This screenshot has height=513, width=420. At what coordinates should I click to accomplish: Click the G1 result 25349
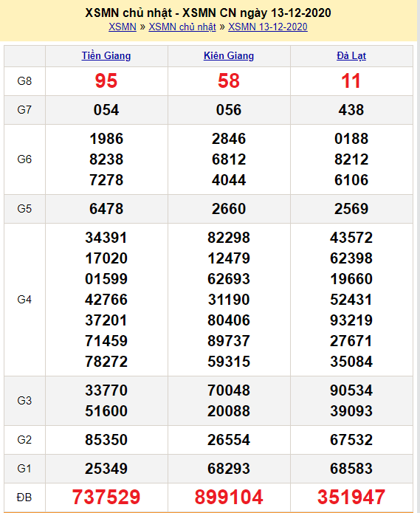(106, 469)
